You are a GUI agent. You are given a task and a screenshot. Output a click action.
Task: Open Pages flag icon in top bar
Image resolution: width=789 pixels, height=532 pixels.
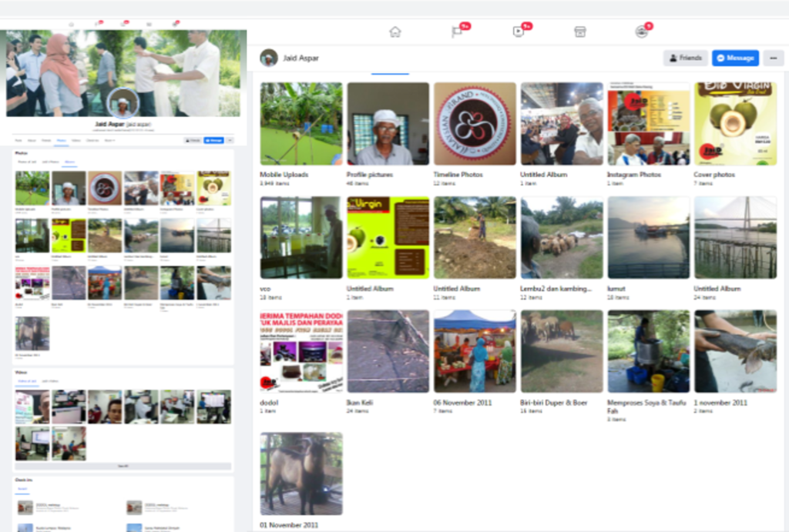(457, 32)
